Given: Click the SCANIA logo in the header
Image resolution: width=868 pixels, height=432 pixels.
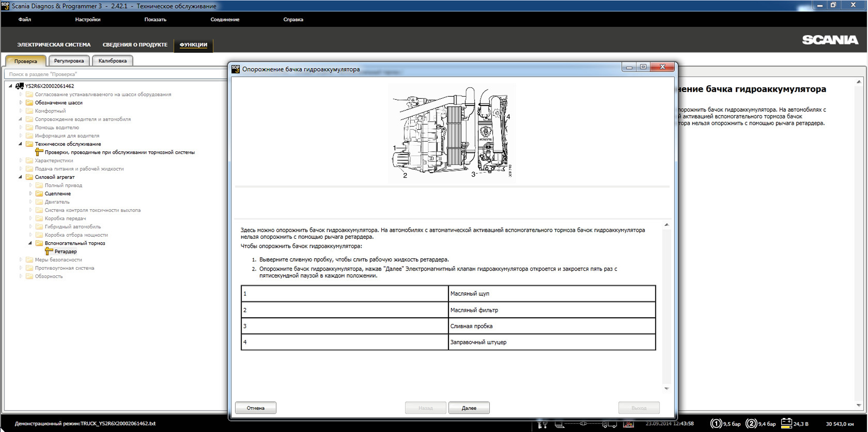Looking at the screenshot, I should click(x=830, y=40).
